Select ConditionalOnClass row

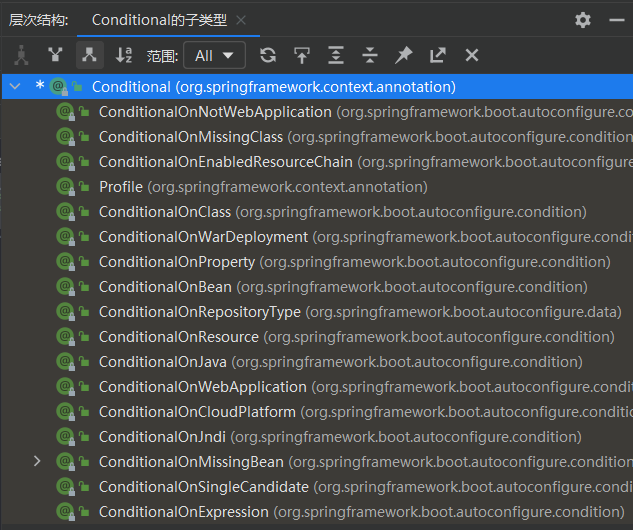[x=317, y=212]
